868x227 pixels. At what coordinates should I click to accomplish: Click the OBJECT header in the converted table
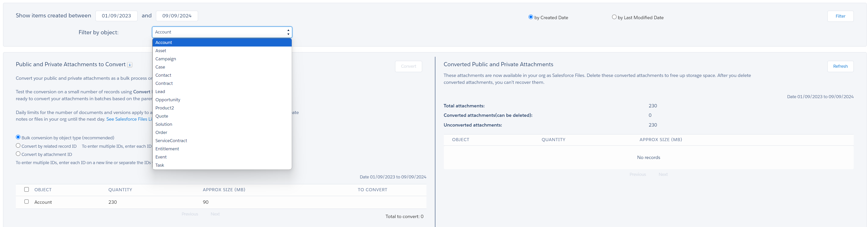click(460, 140)
